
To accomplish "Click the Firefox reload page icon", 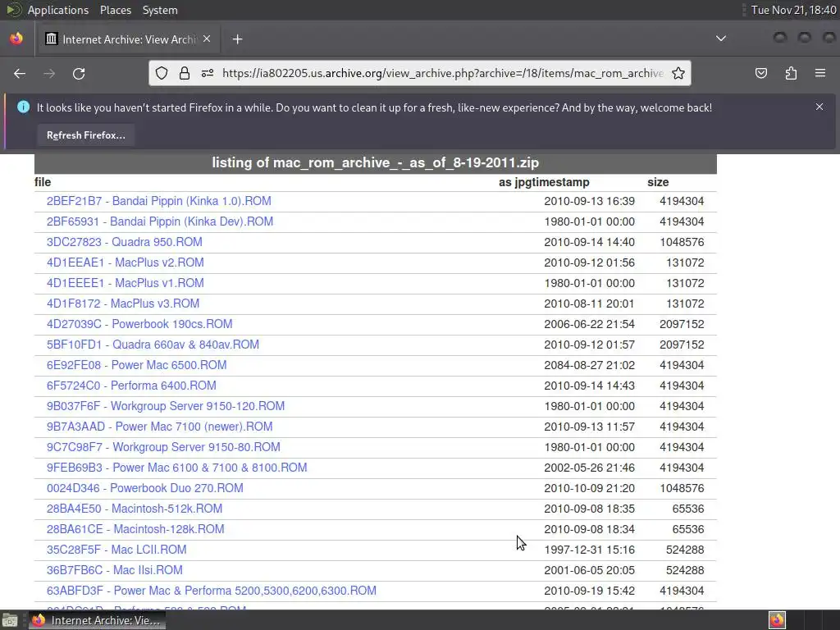I will click(79, 73).
